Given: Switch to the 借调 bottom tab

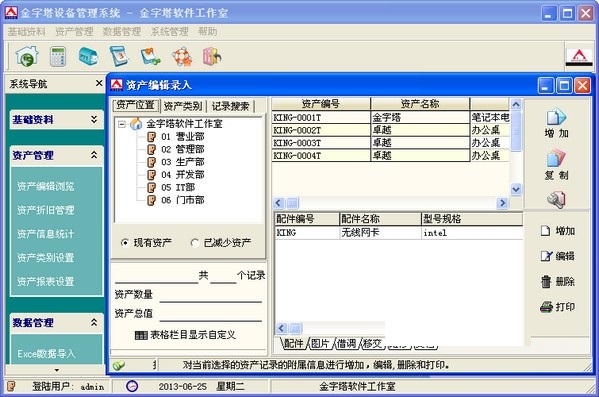Looking at the screenshot, I should point(346,344).
